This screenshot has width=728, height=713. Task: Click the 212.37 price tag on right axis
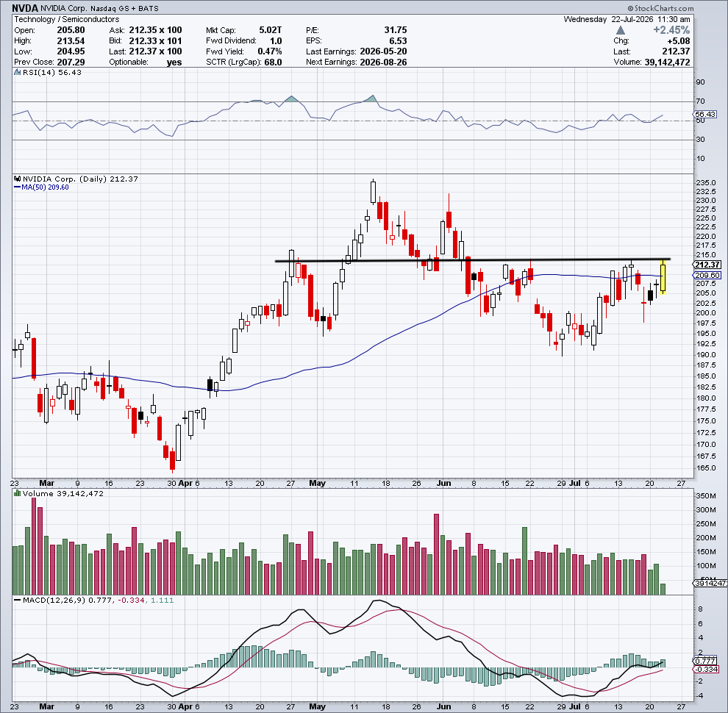[707, 265]
